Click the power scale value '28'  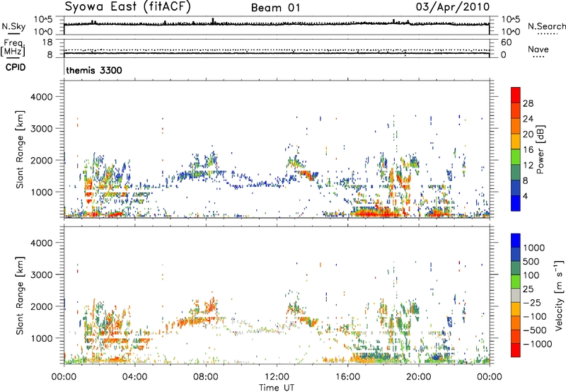click(x=528, y=103)
